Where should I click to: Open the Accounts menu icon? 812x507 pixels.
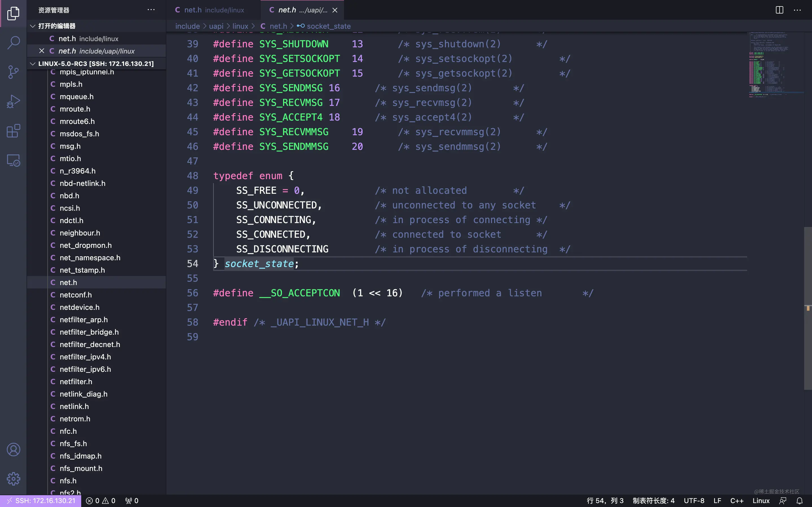click(x=14, y=449)
